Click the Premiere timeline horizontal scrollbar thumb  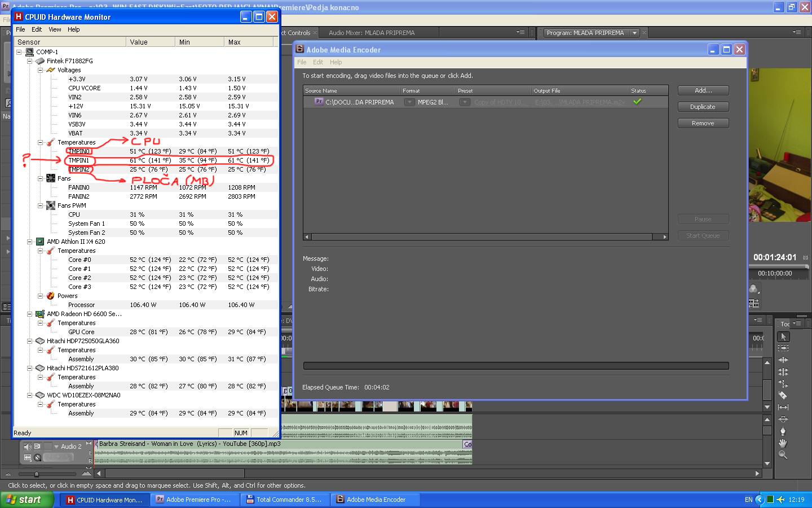coord(175,473)
